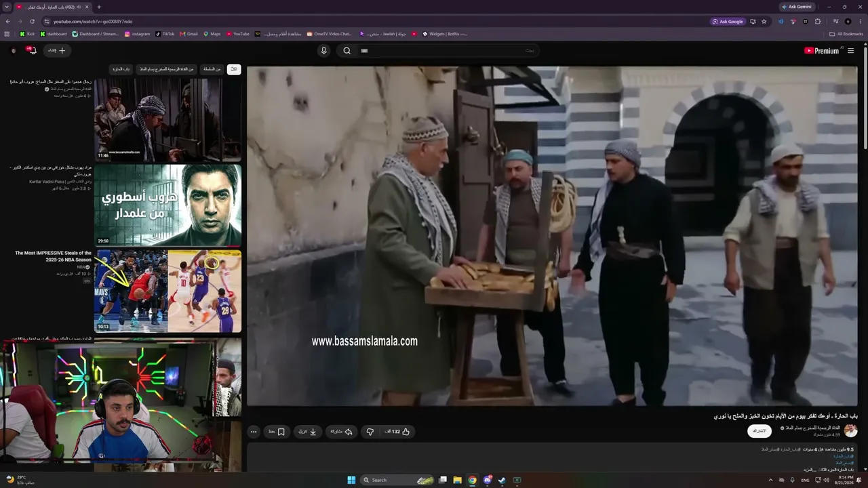868x488 pixels.
Task: Click the Windows taskbar Search box
Action: pyautogui.click(x=397, y=480)
